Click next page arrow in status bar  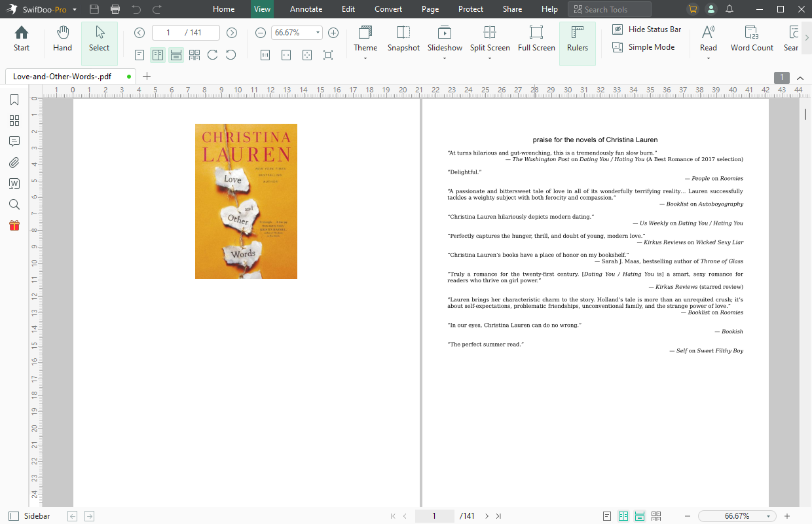click(487, 516)
